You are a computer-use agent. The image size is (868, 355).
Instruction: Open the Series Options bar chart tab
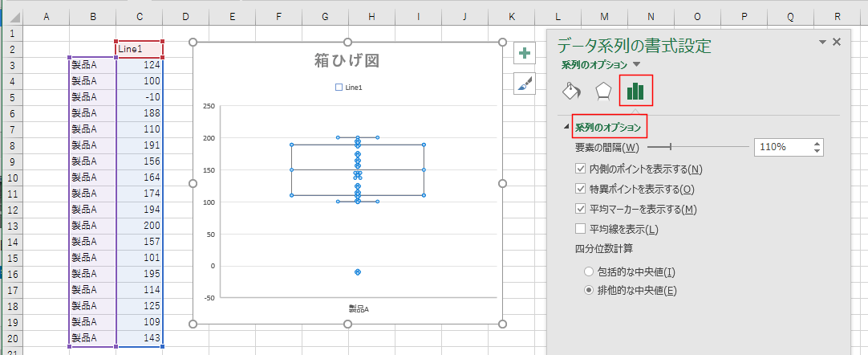coord(635,91)
